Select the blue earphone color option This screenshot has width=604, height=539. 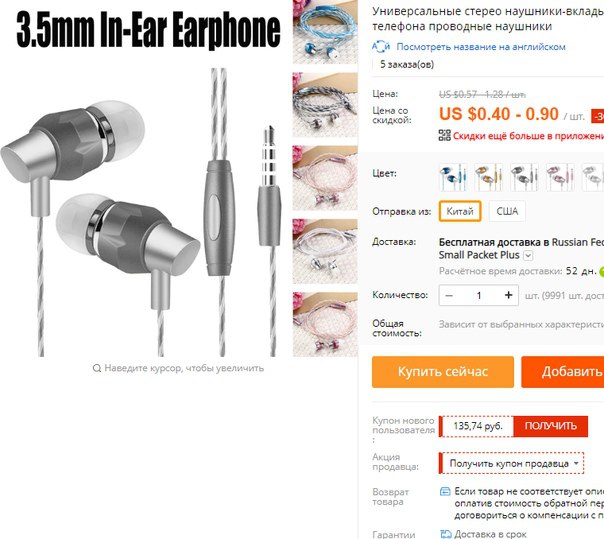pyautogui.click(x=453, y=177)
